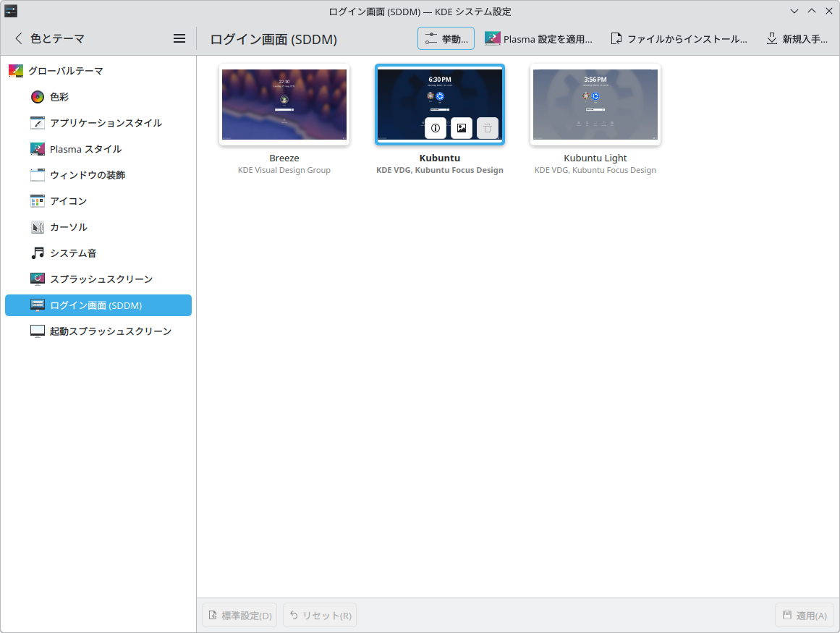Click the 標準設定(D) defaults button
840x633 pixels.
tap(239, 616)
